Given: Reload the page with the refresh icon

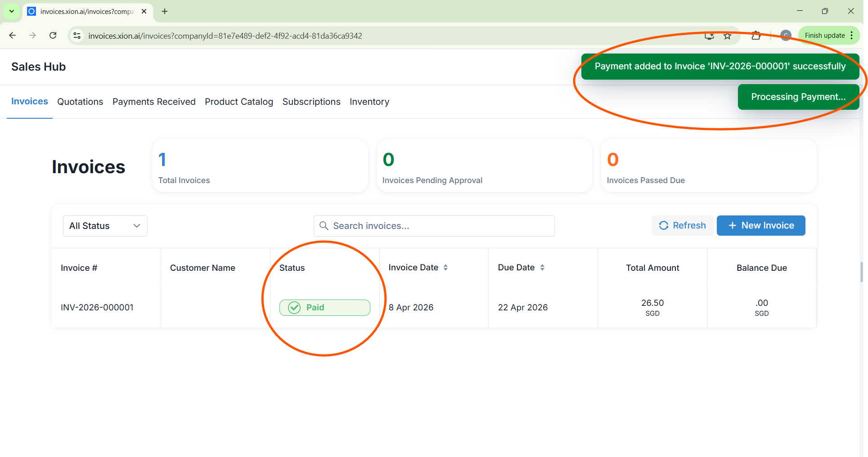Looking at the screenshot, I should [x=53, y=36].
